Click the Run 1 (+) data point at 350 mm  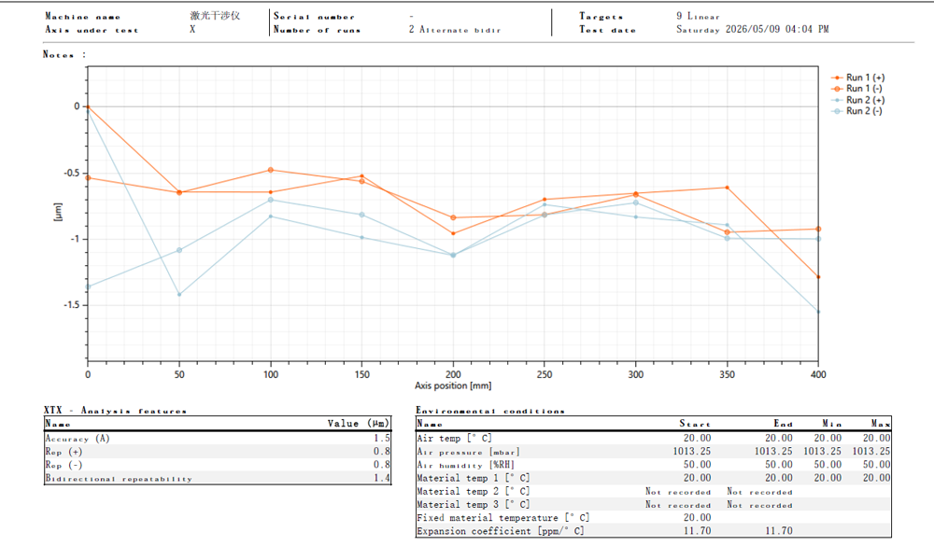(727, 188)
